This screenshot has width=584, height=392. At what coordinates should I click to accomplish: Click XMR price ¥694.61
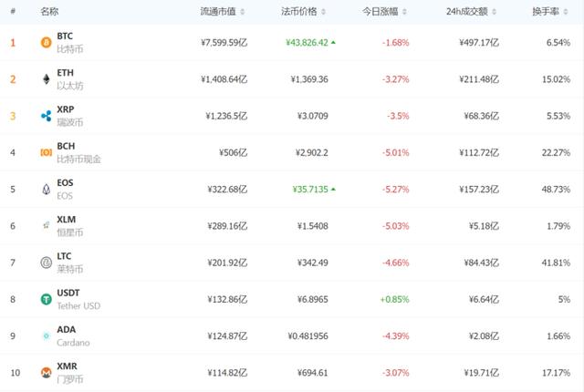tap(313, 373)
